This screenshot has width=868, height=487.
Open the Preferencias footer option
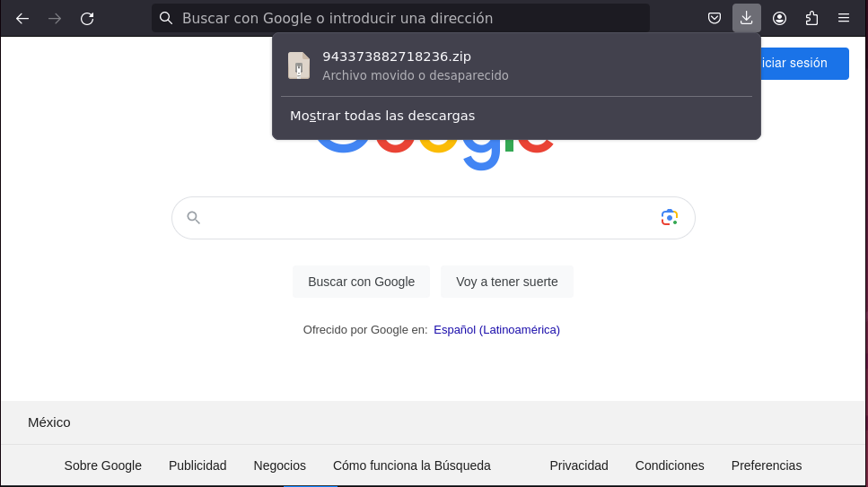click(x=767, y=465)
